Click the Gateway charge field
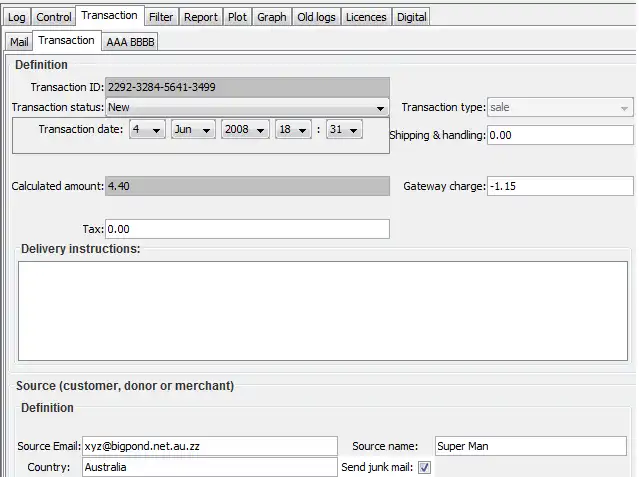This screenshot has height=477, width=639. click(560, 186)
